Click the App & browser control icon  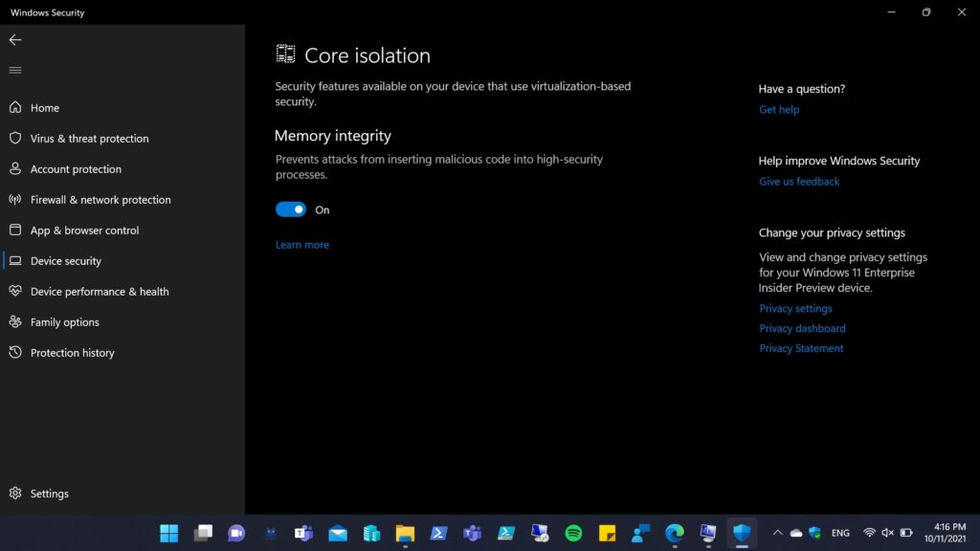14,231
